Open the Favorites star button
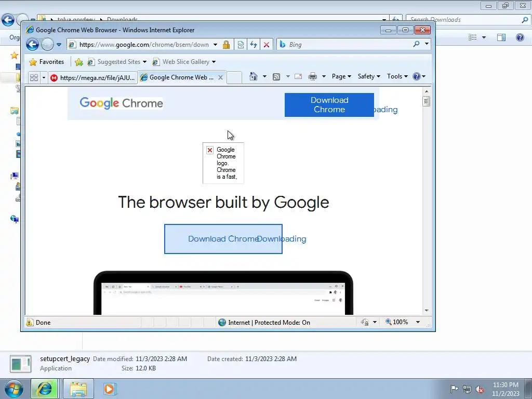 (47, 62)
